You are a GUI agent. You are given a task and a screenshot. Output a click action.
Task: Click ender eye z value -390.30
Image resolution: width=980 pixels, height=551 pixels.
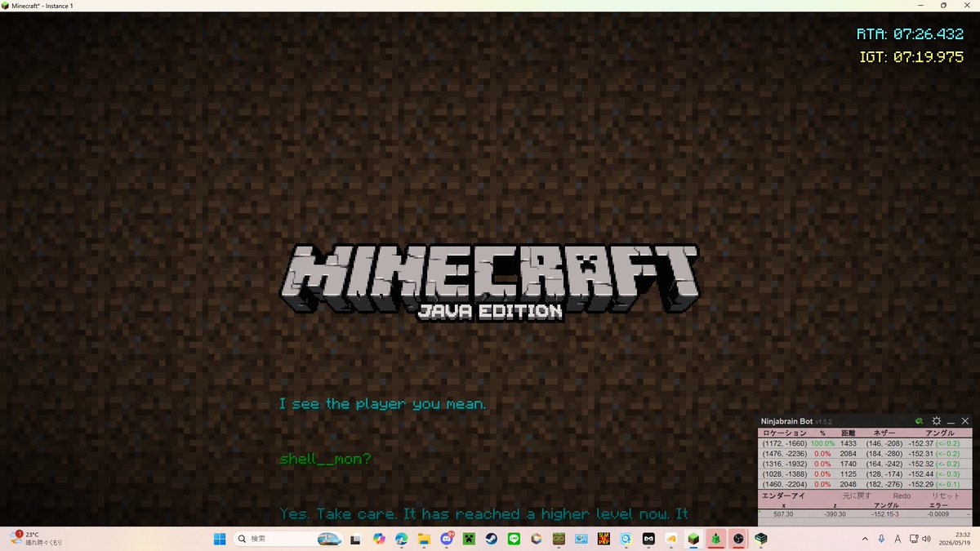click(834, 514)
